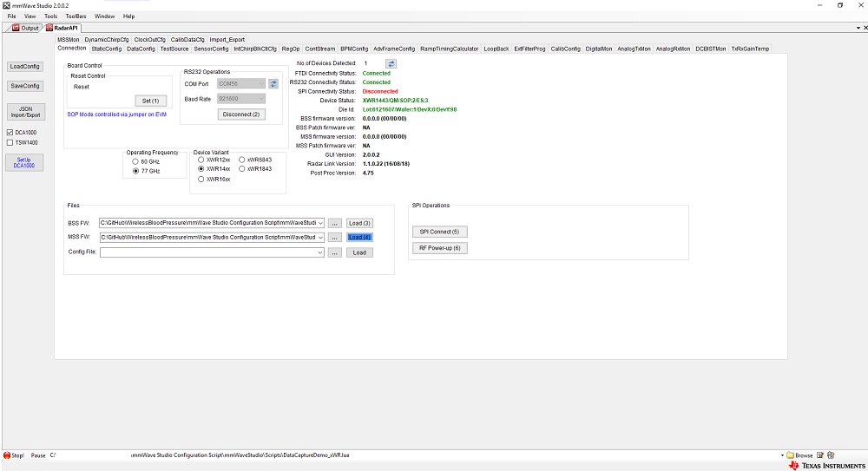Viewport: 868px width, 471px height.
Task: Click the Stop! script button
Action: tap(14, 455)
